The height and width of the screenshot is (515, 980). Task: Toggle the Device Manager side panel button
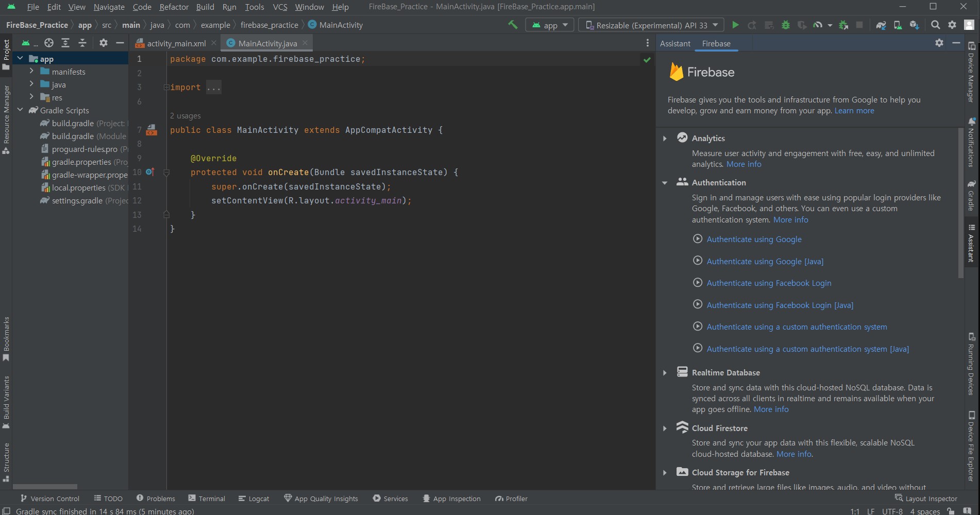coord(971,72)
